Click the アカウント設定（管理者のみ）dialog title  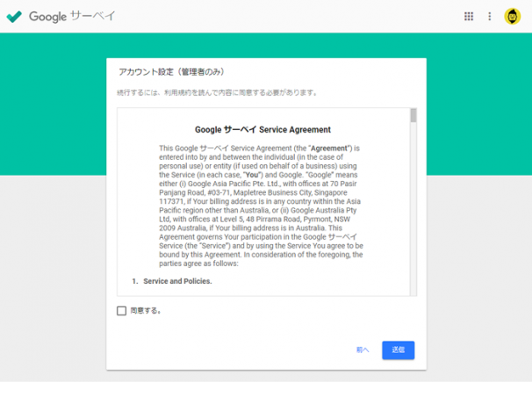click(171, 72)
